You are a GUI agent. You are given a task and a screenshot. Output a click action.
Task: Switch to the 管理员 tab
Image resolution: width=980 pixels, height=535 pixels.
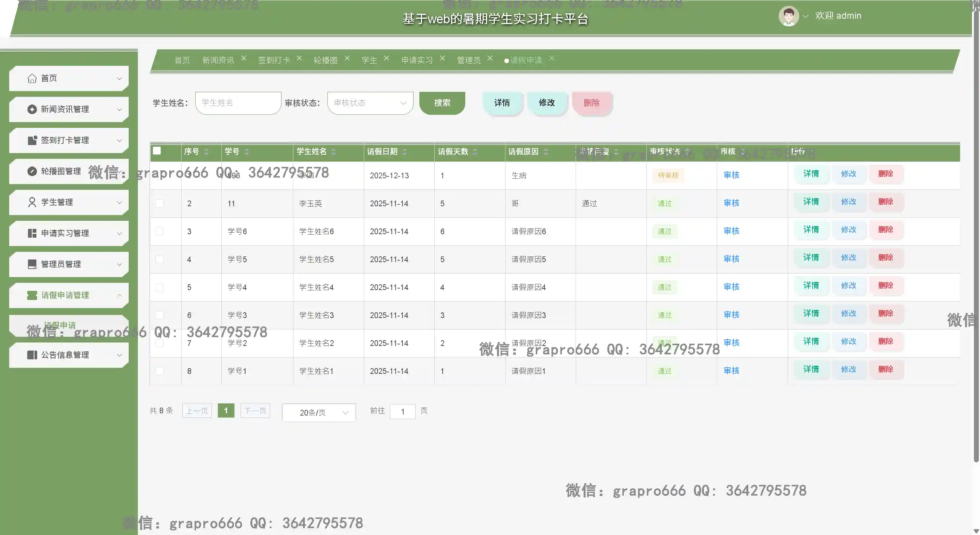pyautogui.click(x=469, y=60)
